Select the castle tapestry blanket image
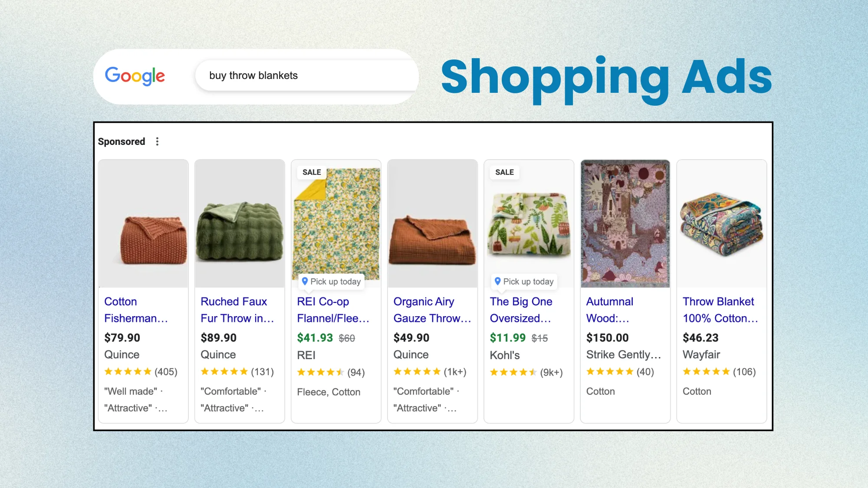 [625, 224]
